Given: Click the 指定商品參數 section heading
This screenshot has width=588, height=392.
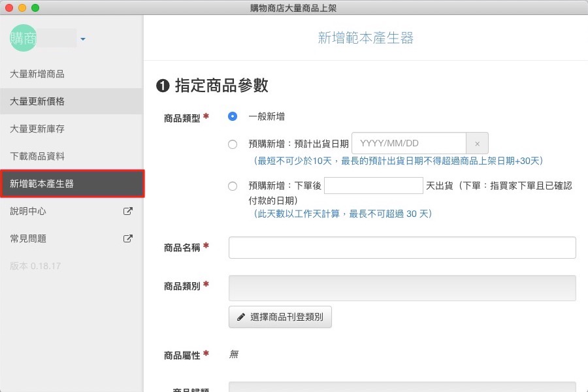Looking at the screenshot, I should click(221, 85).
